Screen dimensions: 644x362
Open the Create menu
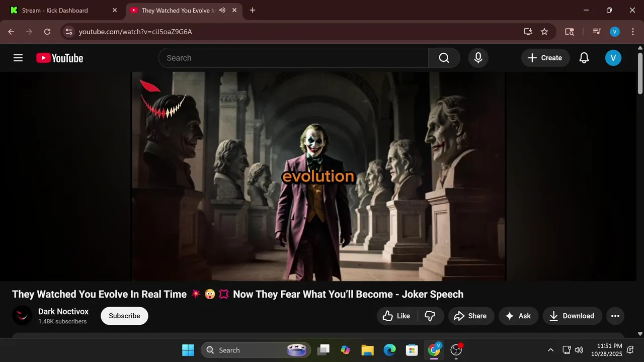[545, 58]
